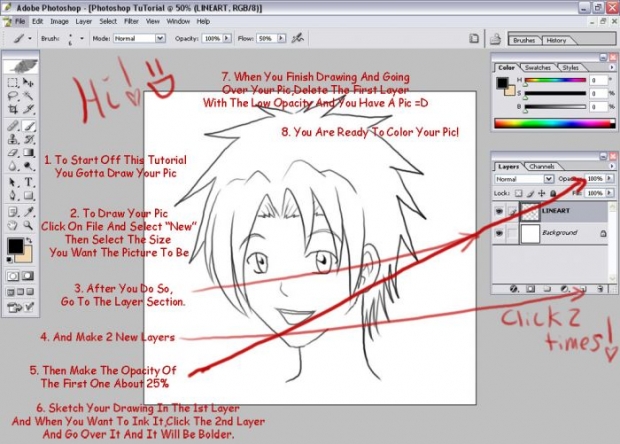Image resolution: width=620 pixels, height=444 pixels.
Task: Select the Type tool
Action: 28,182
